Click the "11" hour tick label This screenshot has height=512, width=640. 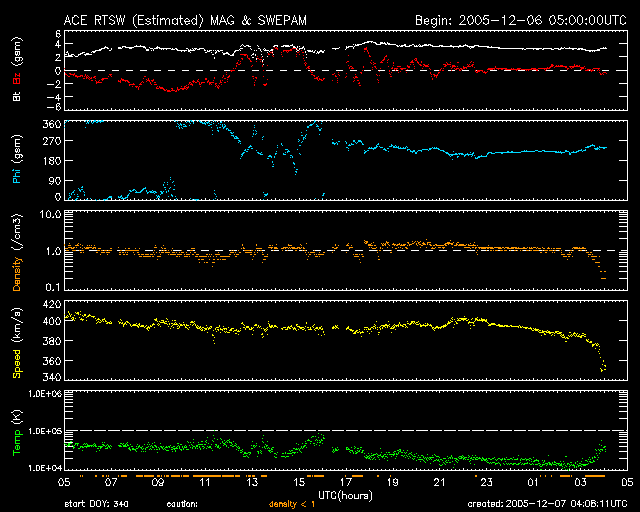pos(205,483)
